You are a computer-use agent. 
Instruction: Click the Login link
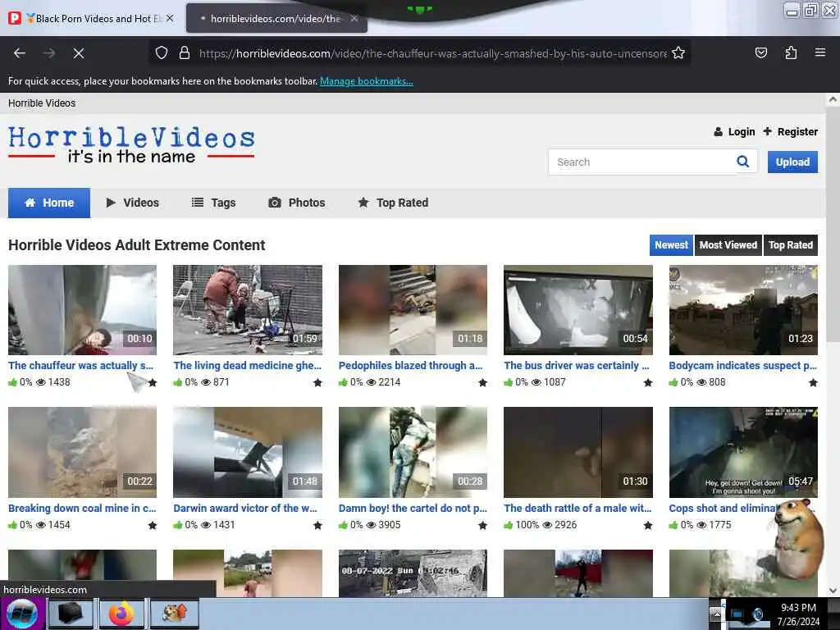(734, 132)
